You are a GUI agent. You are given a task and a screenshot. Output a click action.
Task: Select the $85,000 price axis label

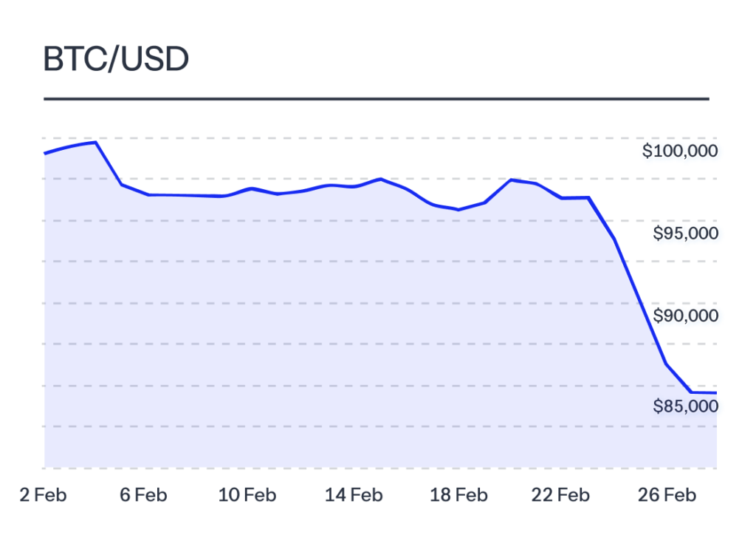coord(687,406)
